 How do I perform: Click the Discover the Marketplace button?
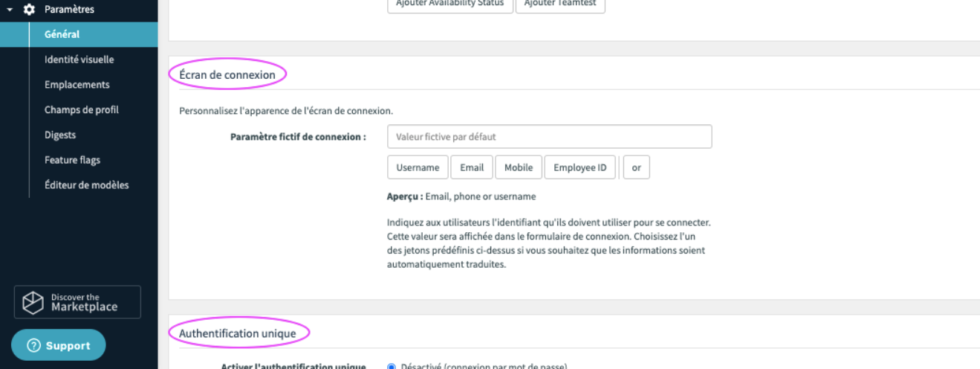pos(77,302)
